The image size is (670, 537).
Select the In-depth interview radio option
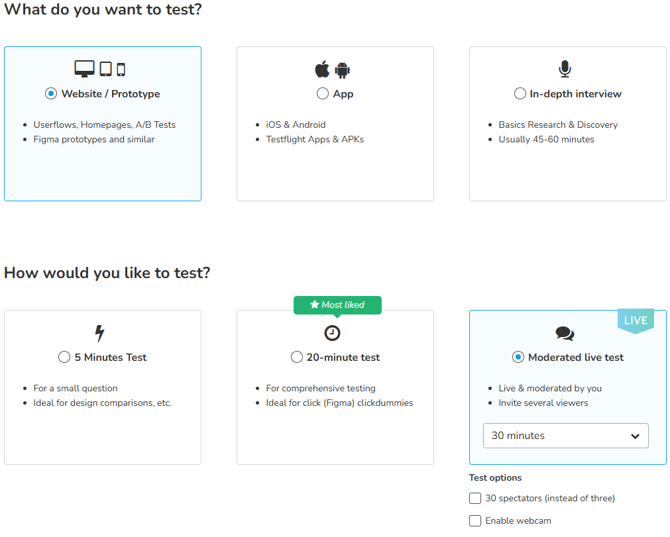(520, 94)
